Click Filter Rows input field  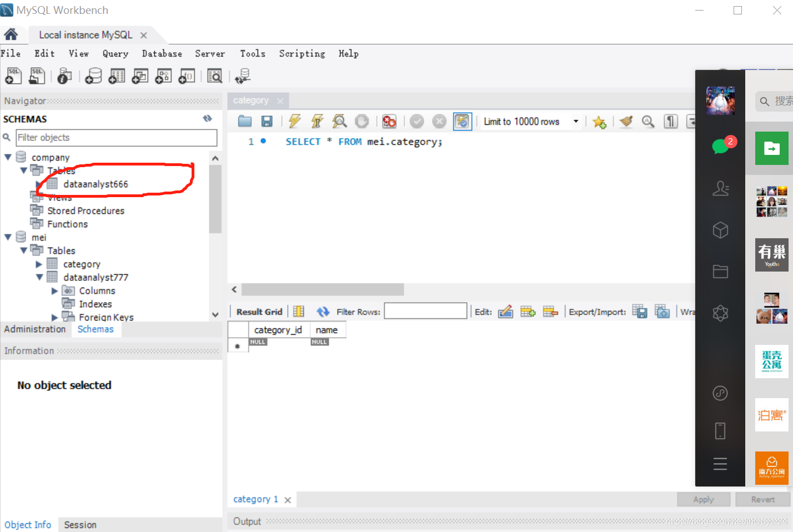(x=425, y=311)
